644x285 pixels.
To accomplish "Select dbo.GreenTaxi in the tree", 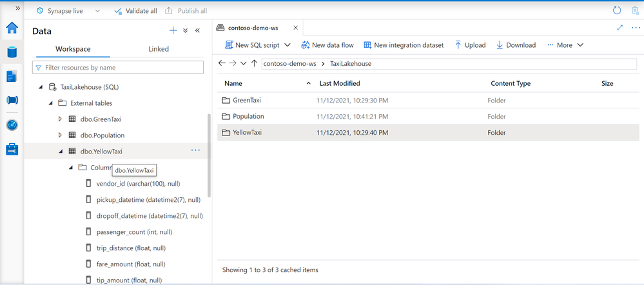I will (x=101, y=119).
